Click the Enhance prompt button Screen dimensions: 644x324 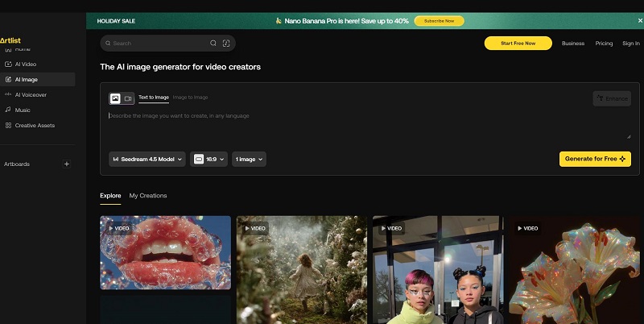[x=612, y=98]
